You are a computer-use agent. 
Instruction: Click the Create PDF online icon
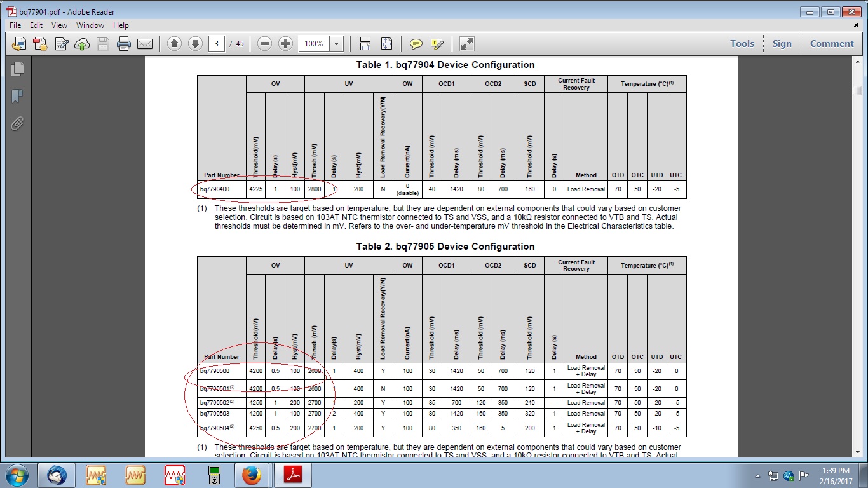(x=20, y=44)
